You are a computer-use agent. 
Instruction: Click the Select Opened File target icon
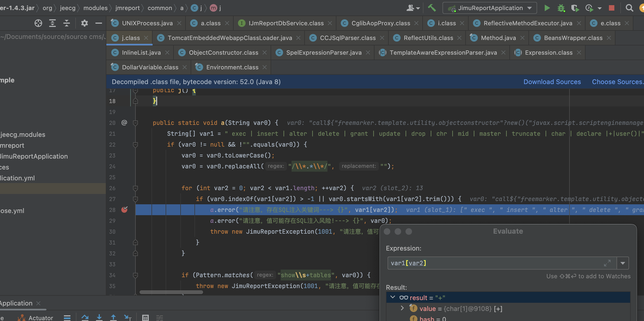click(x=38, y=23)
